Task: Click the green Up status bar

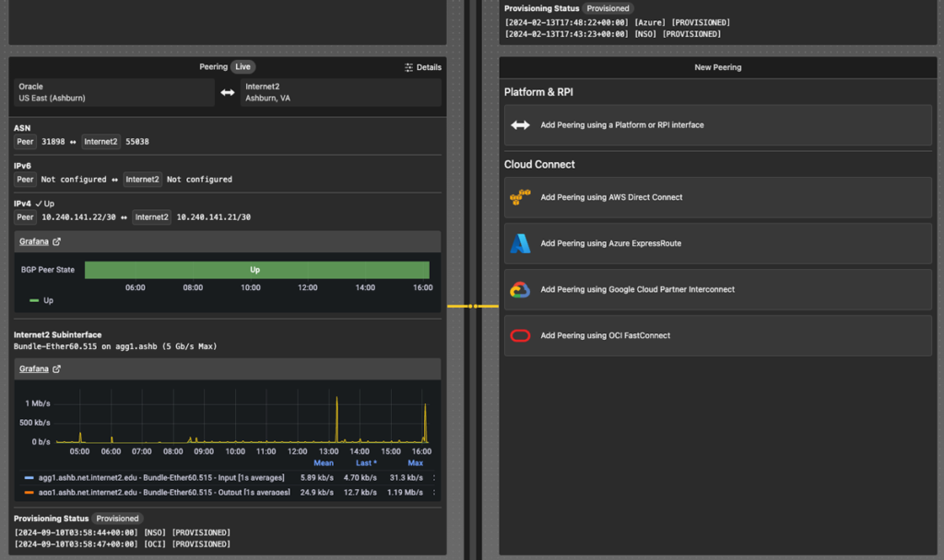Action: pos(256,269)
